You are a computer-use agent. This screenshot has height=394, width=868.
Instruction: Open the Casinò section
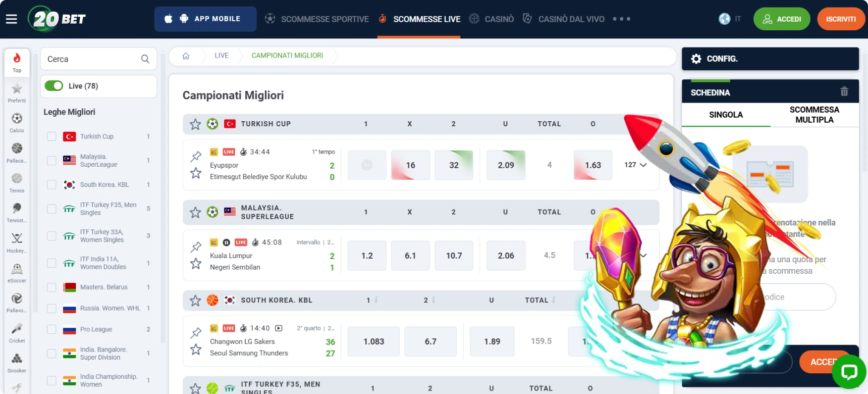click(x=492, y=19)
